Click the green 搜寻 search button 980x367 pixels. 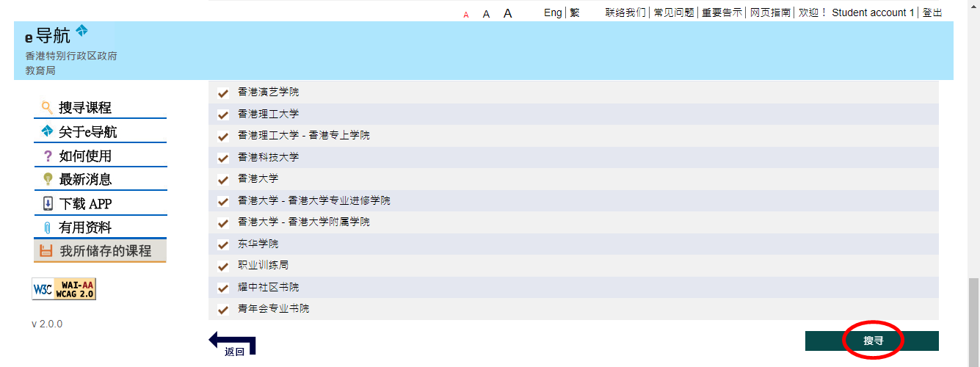(872, 341)
